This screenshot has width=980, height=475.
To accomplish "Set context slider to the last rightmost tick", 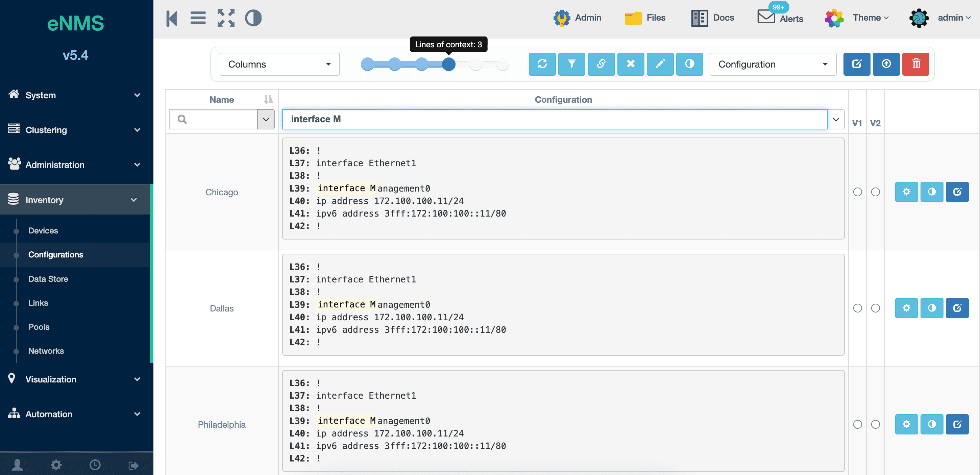I will tap(503, 64).
